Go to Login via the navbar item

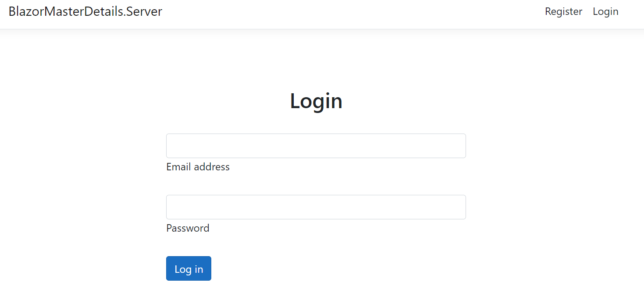click(x=605, y=11)
